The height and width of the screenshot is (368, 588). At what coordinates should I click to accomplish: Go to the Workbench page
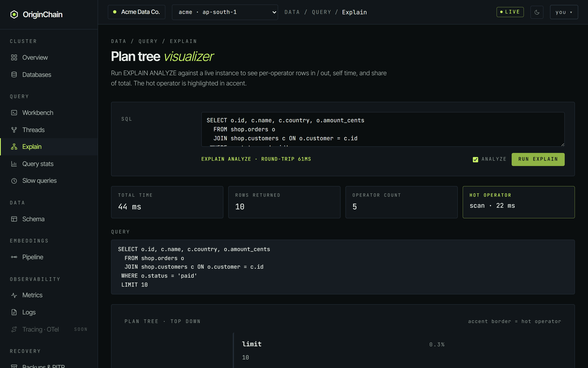(x=49, y=113)
